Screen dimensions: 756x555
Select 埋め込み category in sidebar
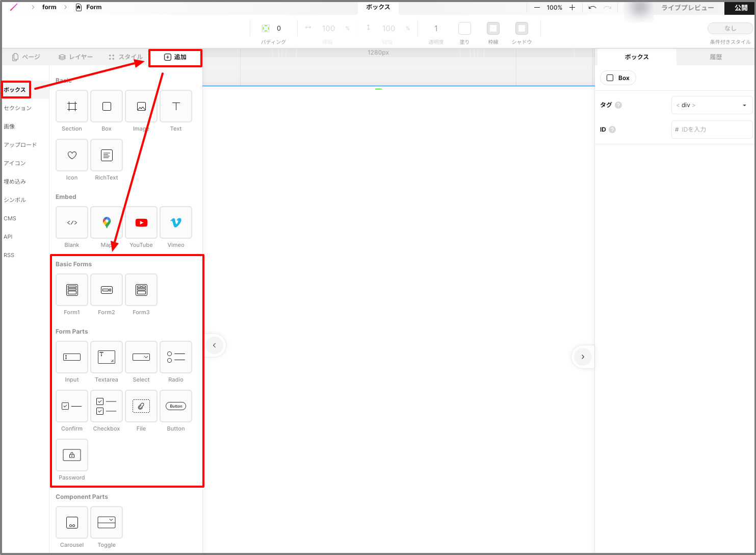(x=15, y=182)
